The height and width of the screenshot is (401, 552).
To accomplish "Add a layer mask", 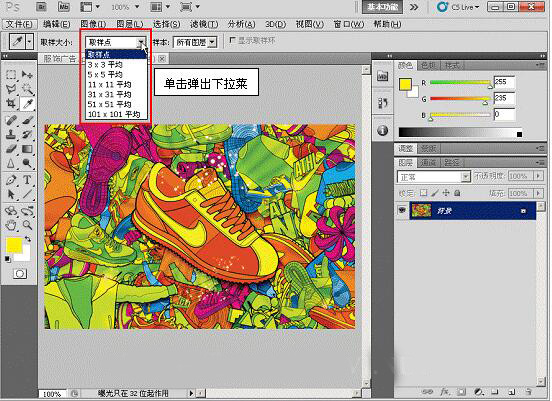I will [462, 391].
